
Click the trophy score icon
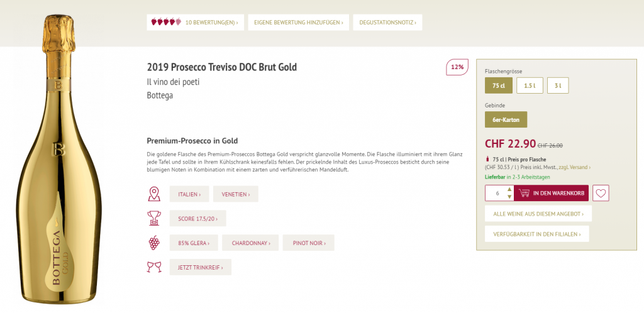pos(153,218)
